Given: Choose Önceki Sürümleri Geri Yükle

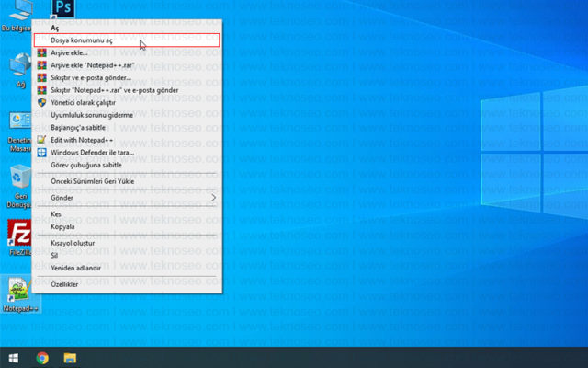Looking at the screenshot, I should (x=127, y=181).
